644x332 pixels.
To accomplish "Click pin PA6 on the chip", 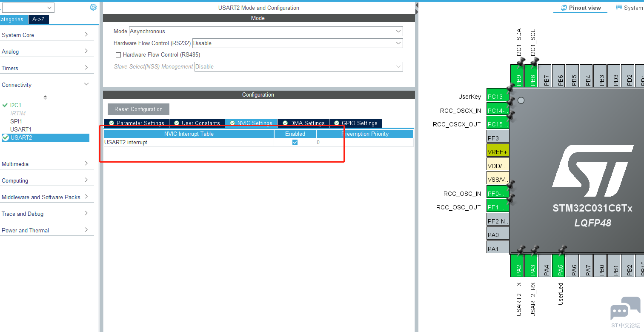I will (572, 266).
